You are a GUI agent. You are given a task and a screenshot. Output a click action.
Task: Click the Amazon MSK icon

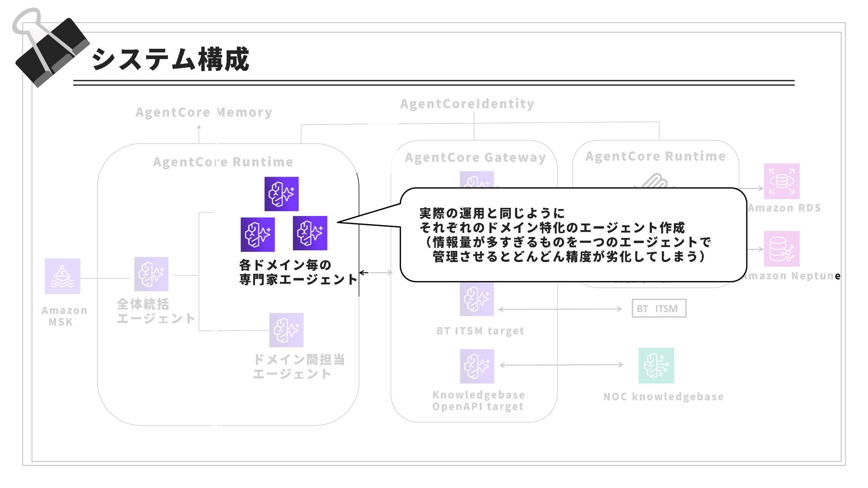click(x=62, y=276)
